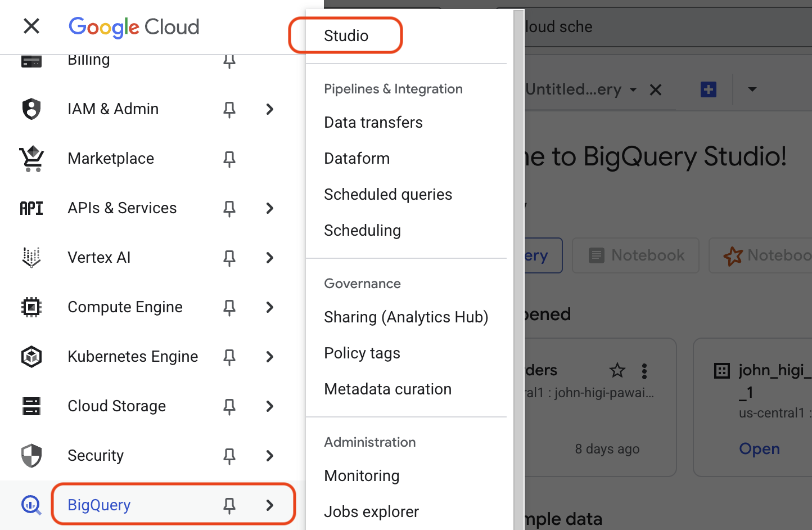Pin BigQuery to the navigation menu
Image resolution: width=812 pixels, height=530 pixels.
(229, 505)
